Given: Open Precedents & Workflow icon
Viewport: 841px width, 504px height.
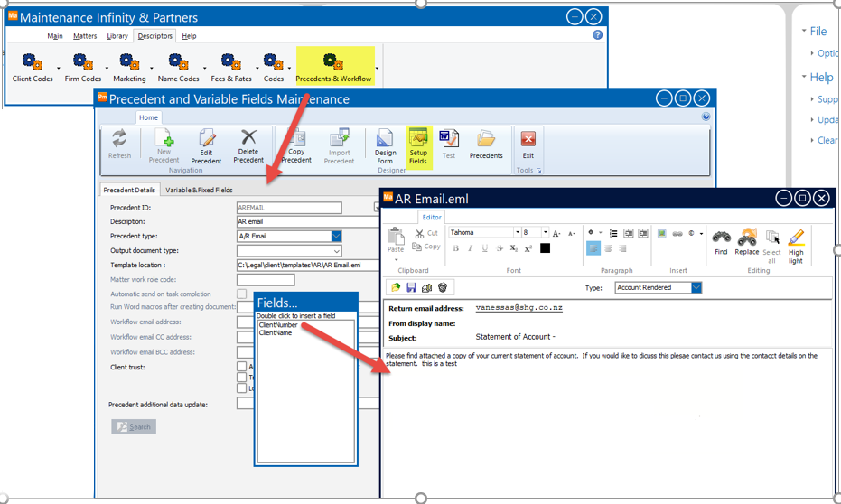Looking at the screenshot, I should [333, 68].
